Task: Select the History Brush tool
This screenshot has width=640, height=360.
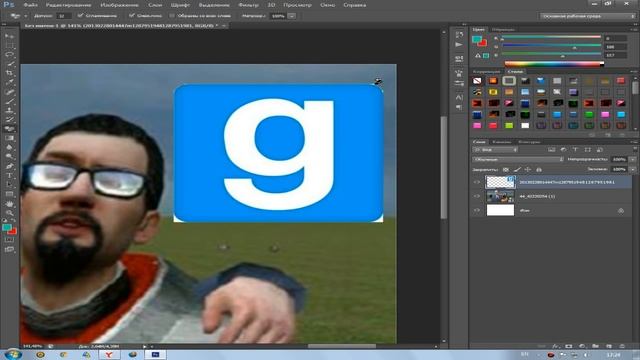Action: click(9, 120)
